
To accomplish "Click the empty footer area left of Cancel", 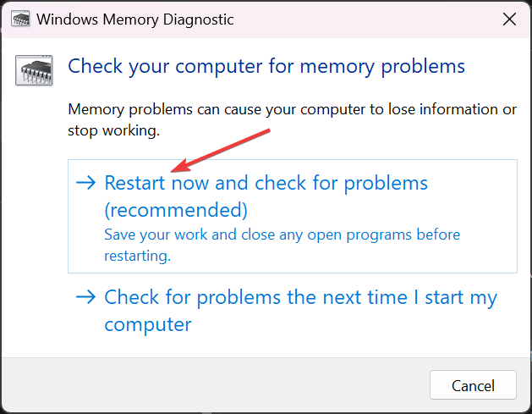I will tap(211, 385).
